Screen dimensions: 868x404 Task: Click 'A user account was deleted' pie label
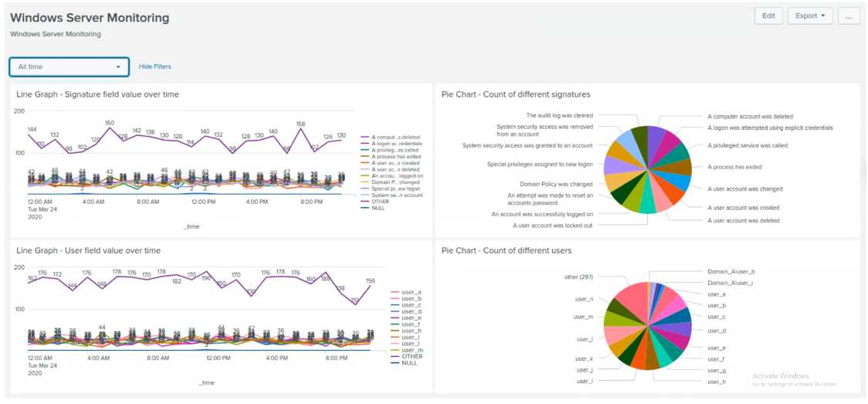pos(744,221)
